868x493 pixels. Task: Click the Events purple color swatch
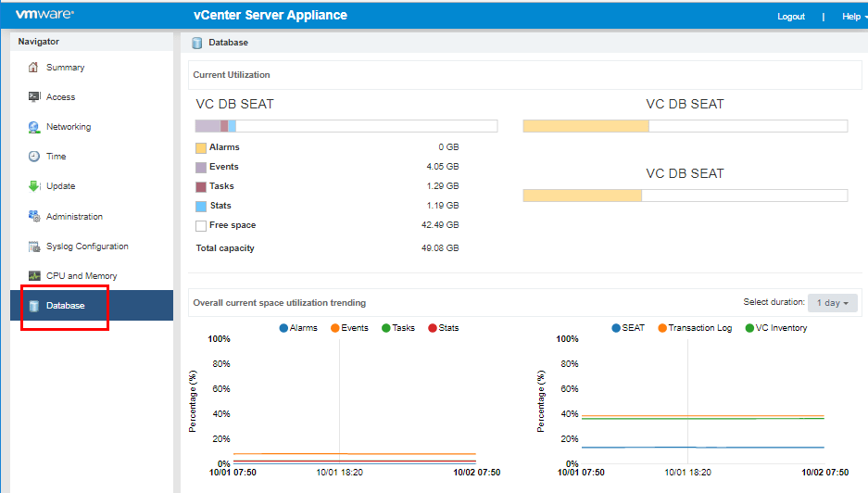click(201, 168)
